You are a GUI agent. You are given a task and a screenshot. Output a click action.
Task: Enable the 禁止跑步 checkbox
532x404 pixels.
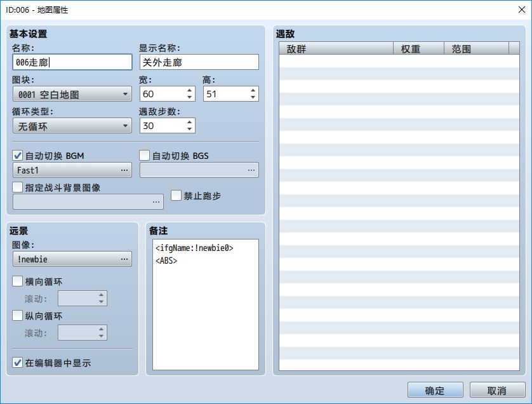click(x=176, y=196)
